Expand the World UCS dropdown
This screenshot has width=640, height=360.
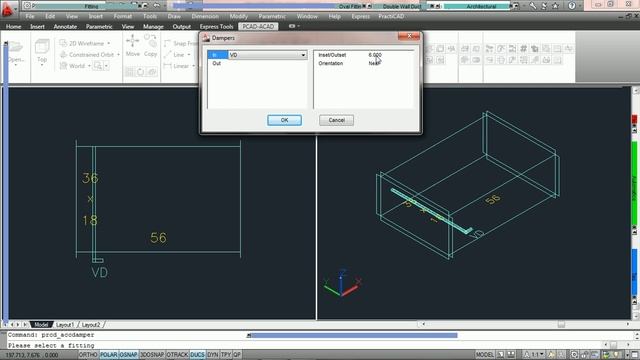pos(89,66)
